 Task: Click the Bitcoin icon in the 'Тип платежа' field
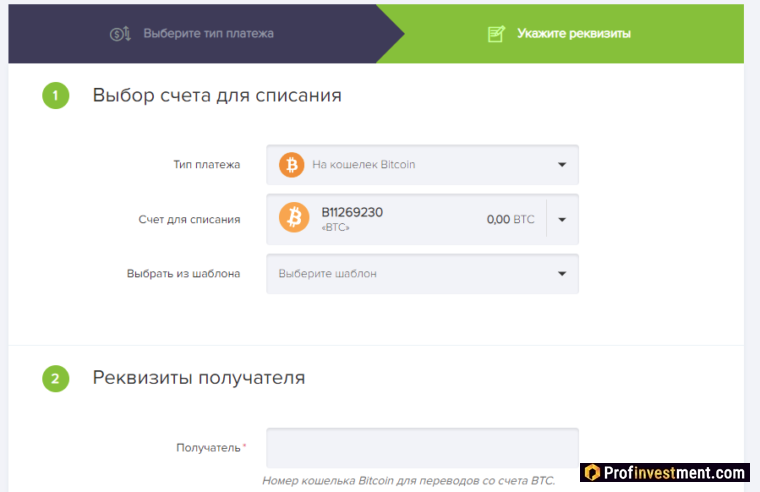[x=291, y=165]
